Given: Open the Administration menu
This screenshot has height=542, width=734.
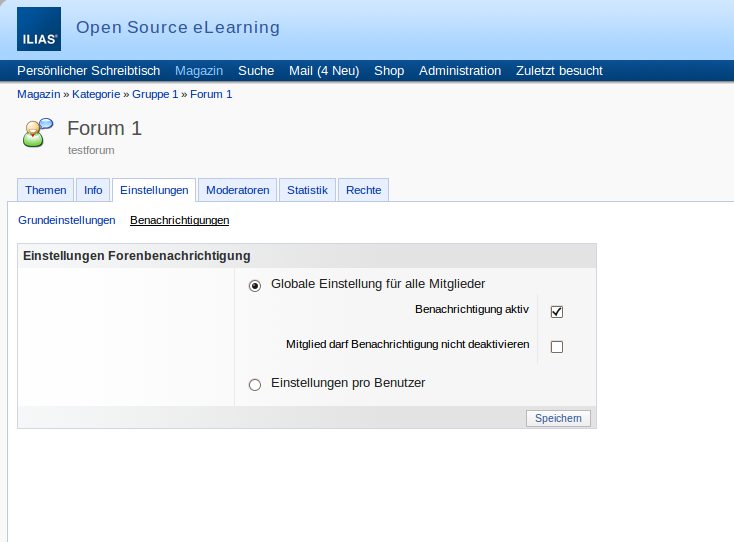Looking at the screenshot, I should coord(460,71).
